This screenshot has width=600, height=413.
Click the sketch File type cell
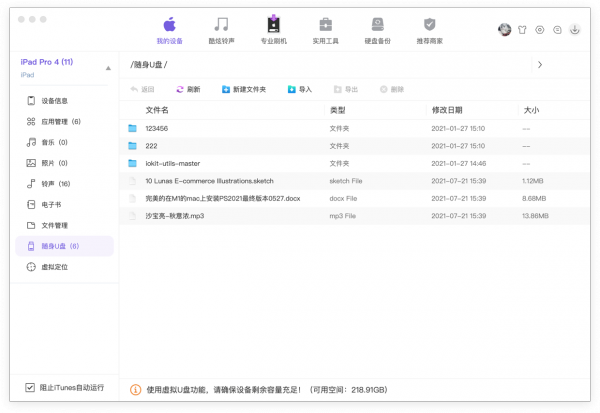[346, 181]
